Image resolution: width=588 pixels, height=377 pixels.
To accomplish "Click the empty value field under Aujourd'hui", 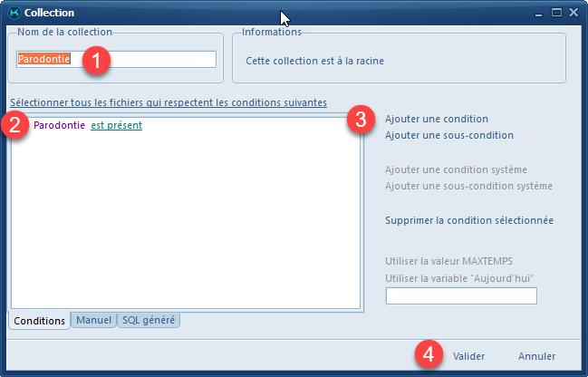I will [461, 295].
